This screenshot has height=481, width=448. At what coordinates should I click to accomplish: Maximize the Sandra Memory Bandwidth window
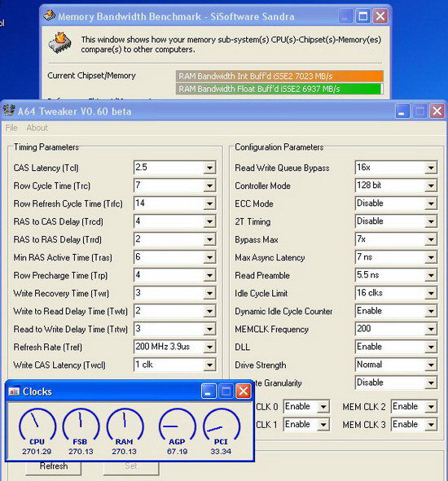point(362,16)
